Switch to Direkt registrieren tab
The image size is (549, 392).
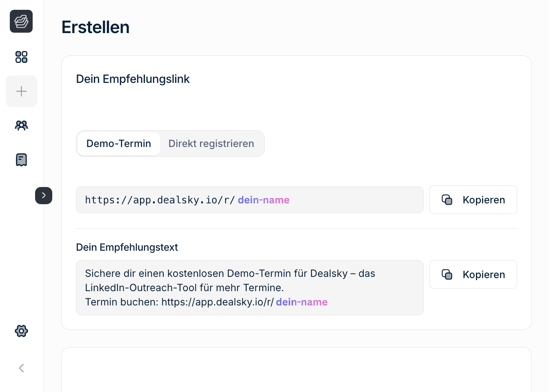click(x=211, y=144)
